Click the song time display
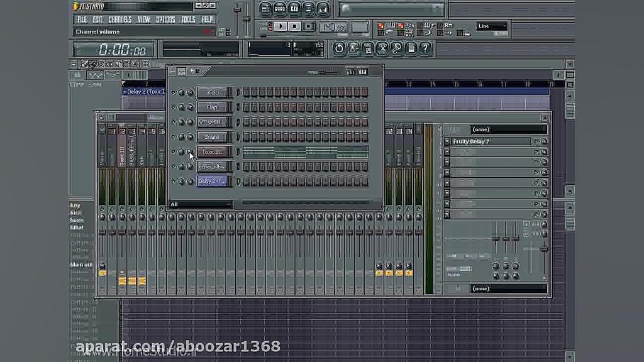This screenshot has height=362, width=644. tap(114, 50)
